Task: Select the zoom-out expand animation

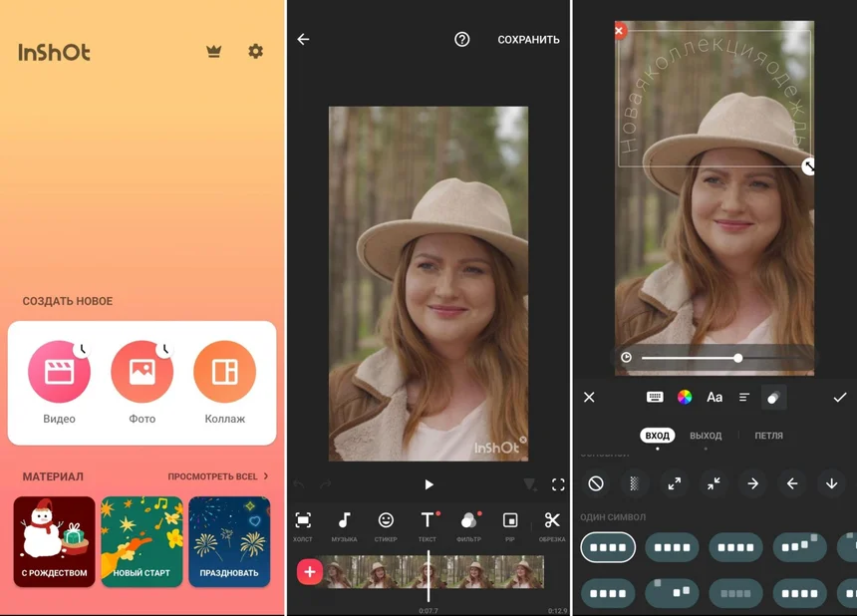Action: coord(675,483)
